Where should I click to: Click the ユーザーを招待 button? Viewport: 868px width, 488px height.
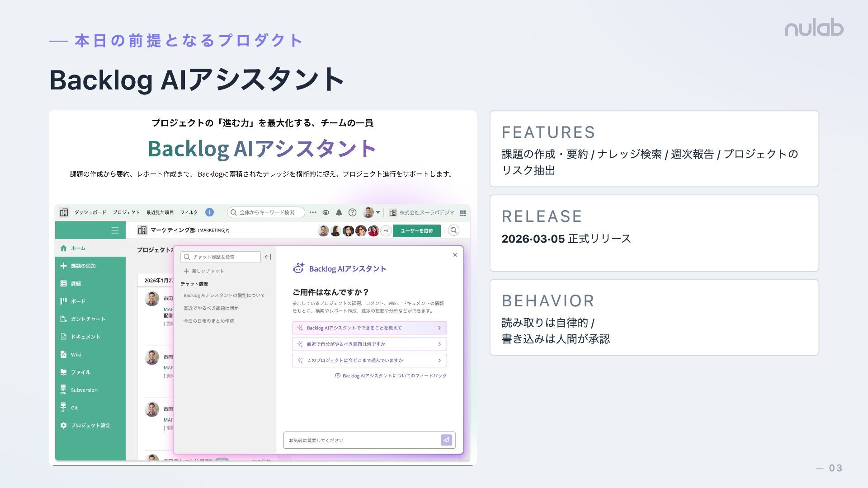pyautogui.click(x=416, y=231)
